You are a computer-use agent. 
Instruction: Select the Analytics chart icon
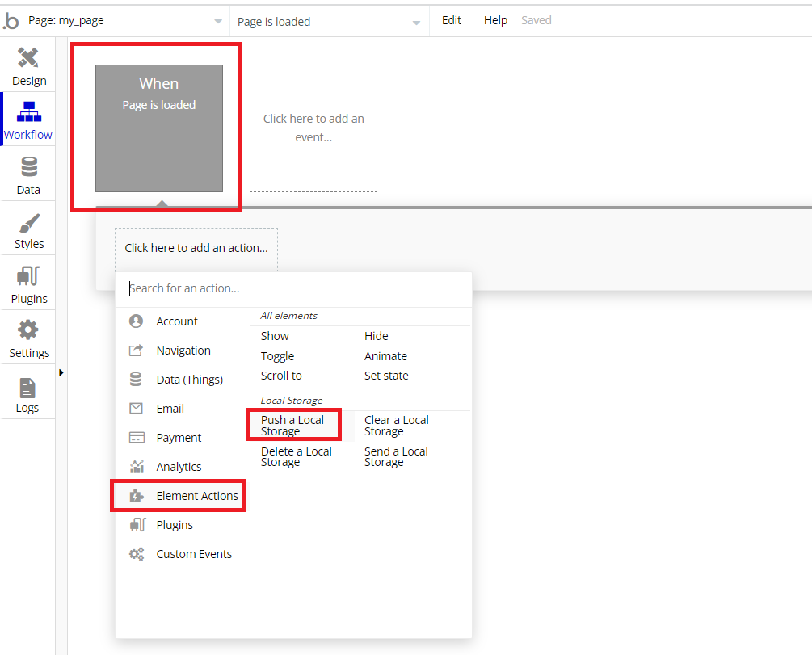tap(137, 467)
